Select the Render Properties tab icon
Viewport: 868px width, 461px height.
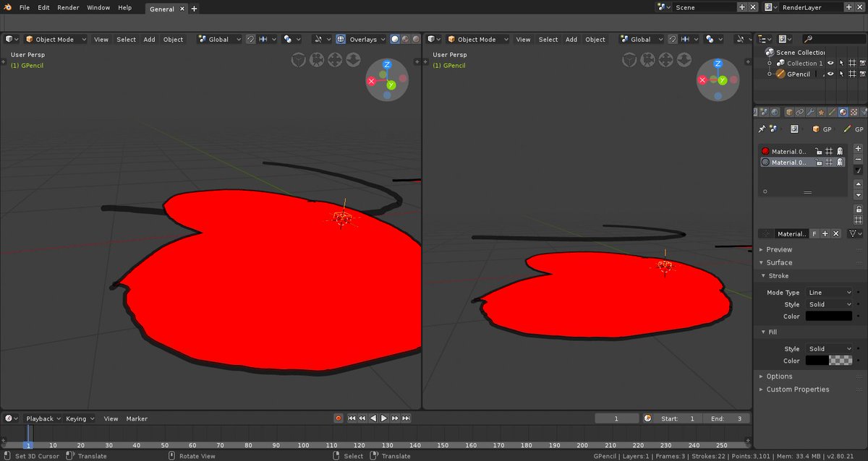click(764, 112)
